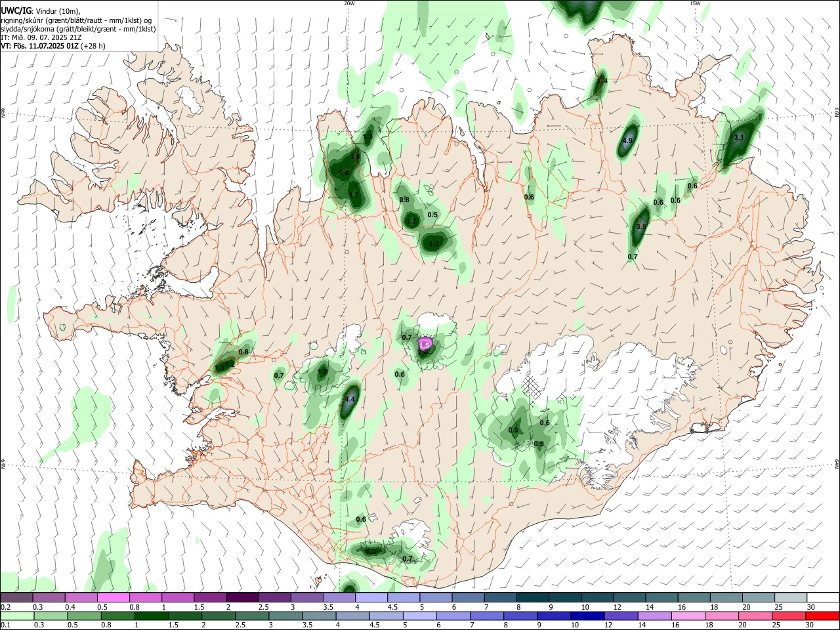Viewport: 840px width, 630px height.
Task: Pick the 16 light pink swatch in bottom scale
Action: (x=688, y=616)
